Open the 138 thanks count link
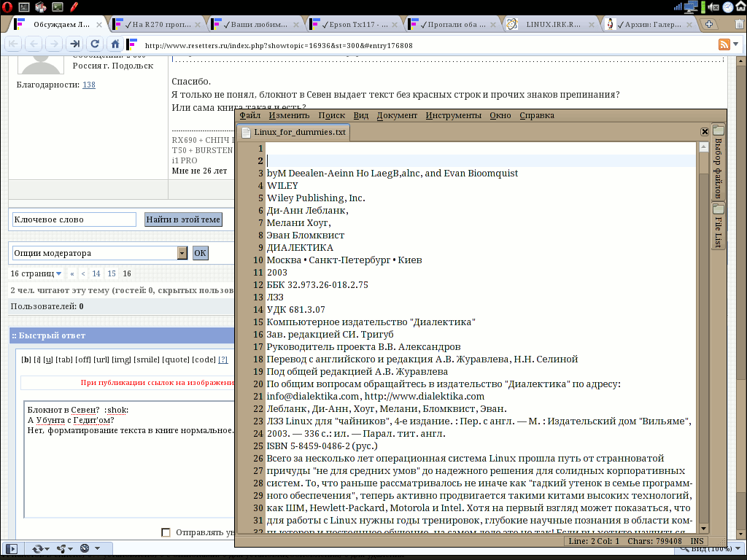This screenshot has height=560, width=747. click(88, 85)
